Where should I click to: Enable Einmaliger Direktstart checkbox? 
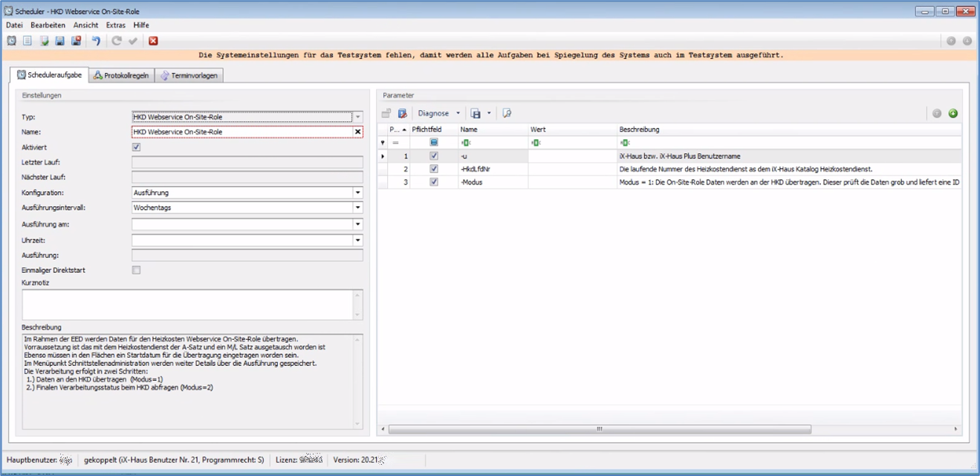point(136,270)
